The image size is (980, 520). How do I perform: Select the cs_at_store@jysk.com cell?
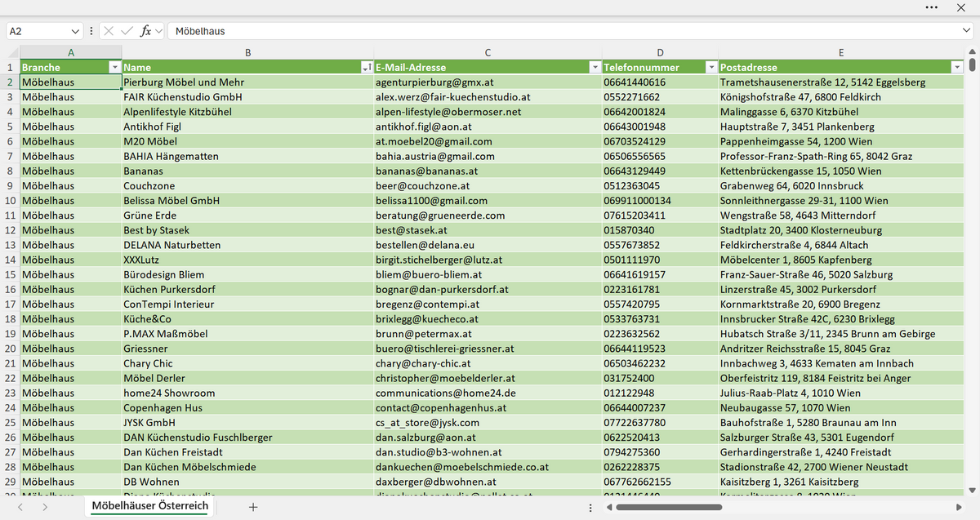tap(488, 423)
